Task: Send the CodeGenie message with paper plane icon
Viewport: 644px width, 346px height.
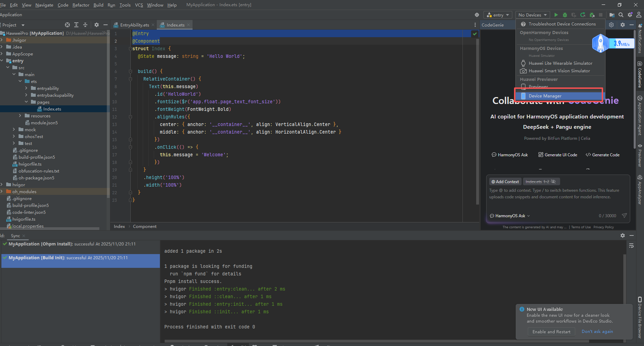Action: (624, 216)
